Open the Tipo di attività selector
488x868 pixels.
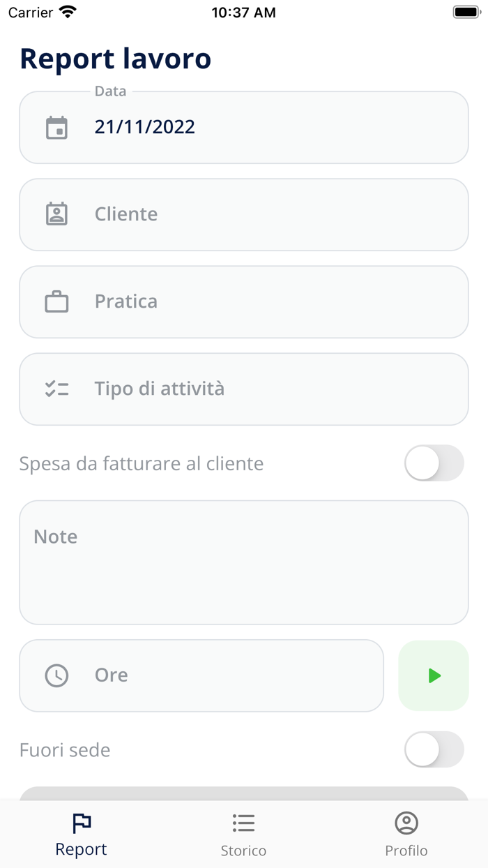(244, 389)
